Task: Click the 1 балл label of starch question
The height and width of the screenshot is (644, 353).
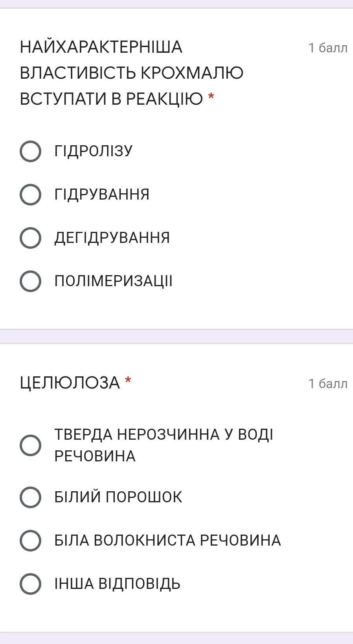Action: coord(328,48)
